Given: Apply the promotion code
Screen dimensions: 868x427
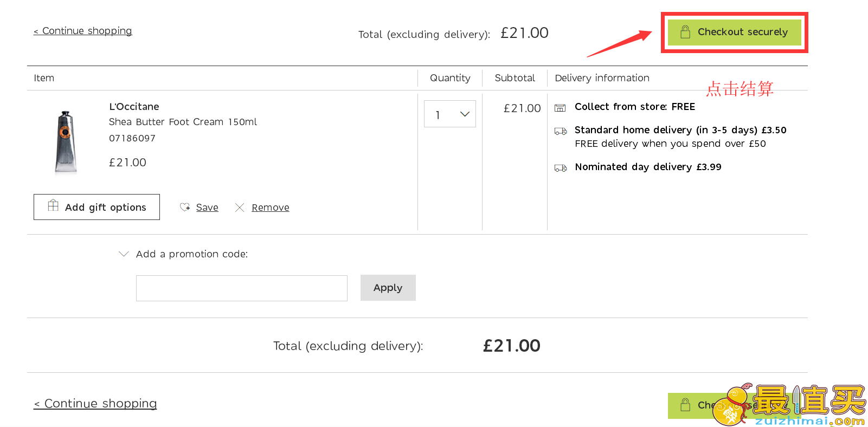Looking at the screenshot, I should click(388, 288).
